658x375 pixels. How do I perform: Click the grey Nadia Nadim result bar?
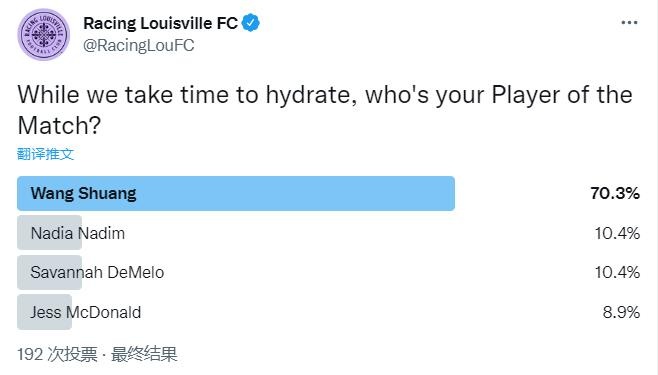pos(50,233)
